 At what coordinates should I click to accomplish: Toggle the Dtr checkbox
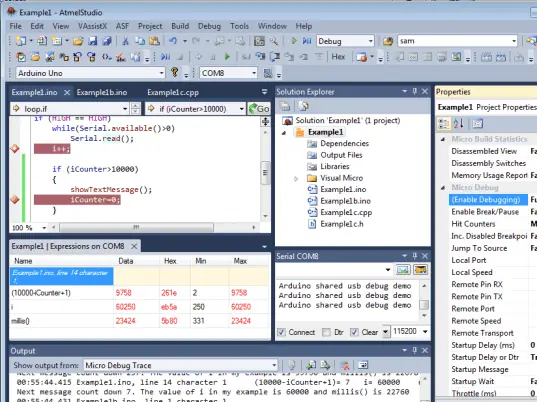326,332
